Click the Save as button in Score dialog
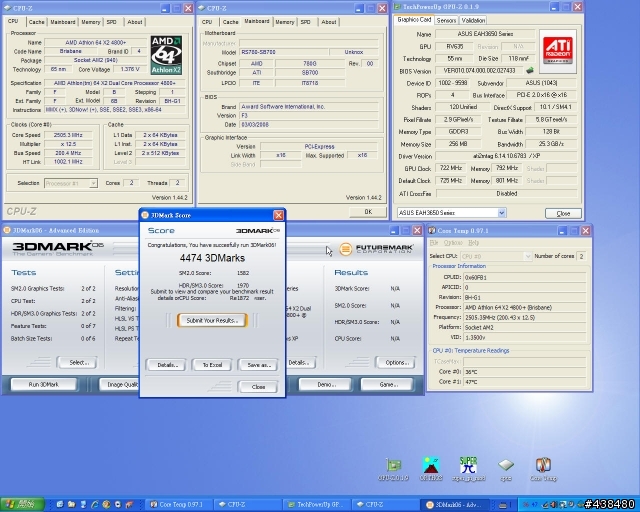The height and width of the screenshot is (512, 640). 259,365
